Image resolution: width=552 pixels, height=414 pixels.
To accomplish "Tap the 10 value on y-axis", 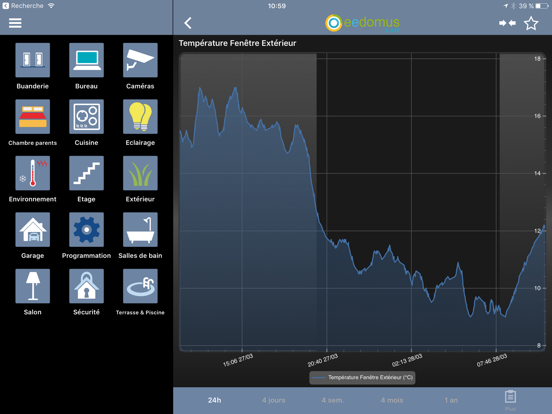I will coord(538,288).
